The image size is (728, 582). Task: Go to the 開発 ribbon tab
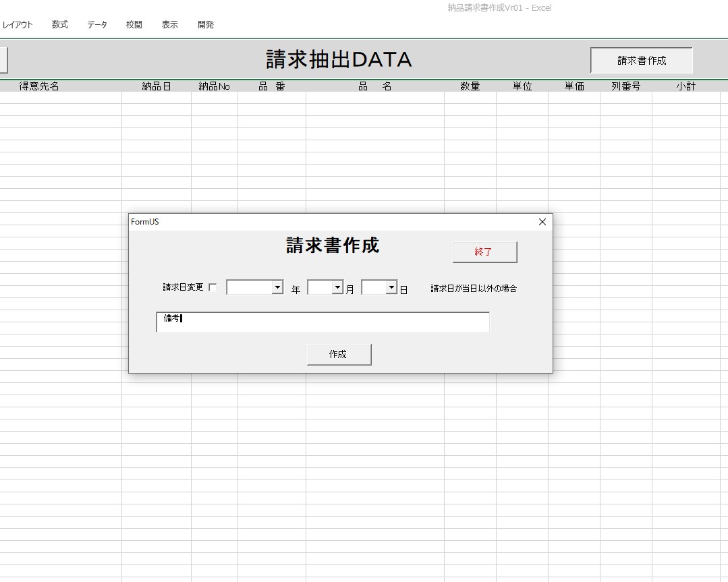[x=206, y=24]
